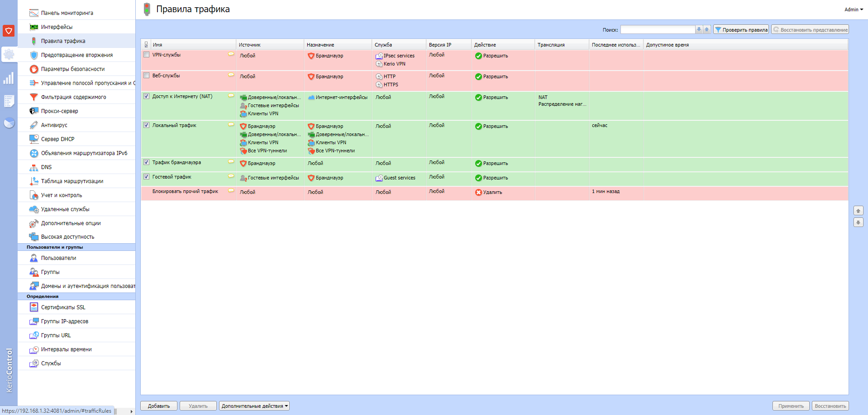The image size is (868, 415).
Task: Expand Дополнительные действия dropdown
Action: [254, 406]
